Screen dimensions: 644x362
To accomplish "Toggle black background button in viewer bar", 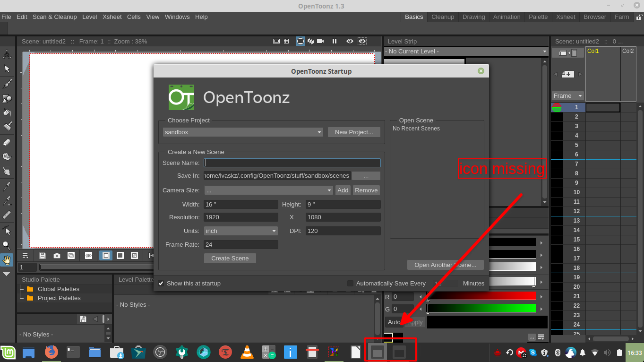I will tap(120, 256).
